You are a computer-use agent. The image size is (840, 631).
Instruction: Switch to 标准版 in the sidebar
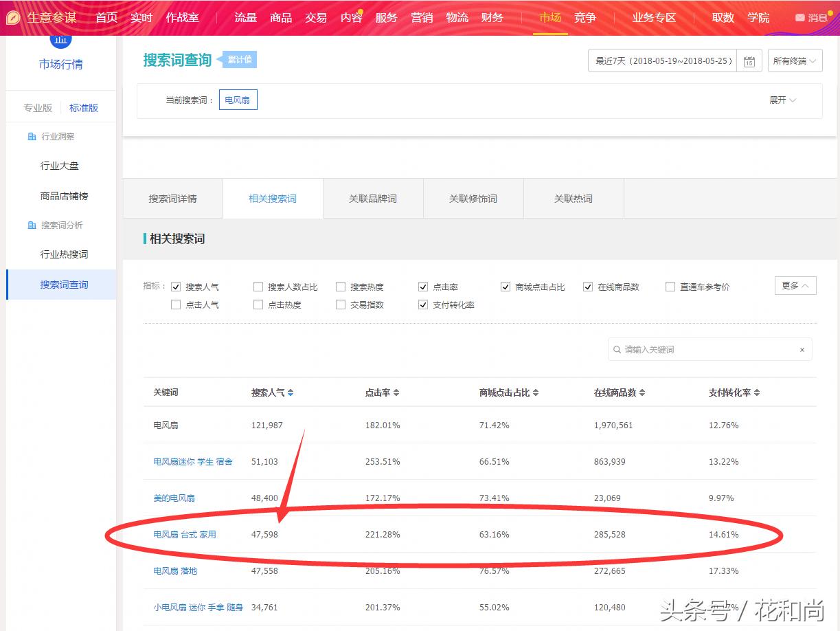pos(83,107)
